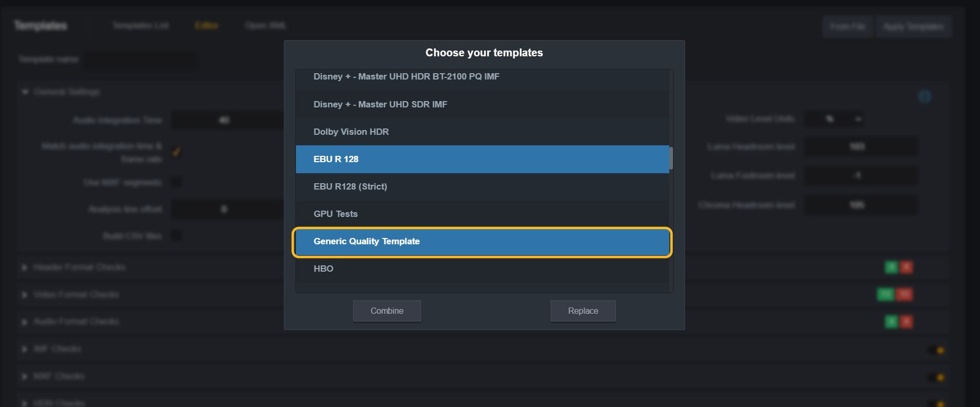Click green enable-all icon for Video Format Checks
This screenshot has width=980, height=407.
click(885, 294)
